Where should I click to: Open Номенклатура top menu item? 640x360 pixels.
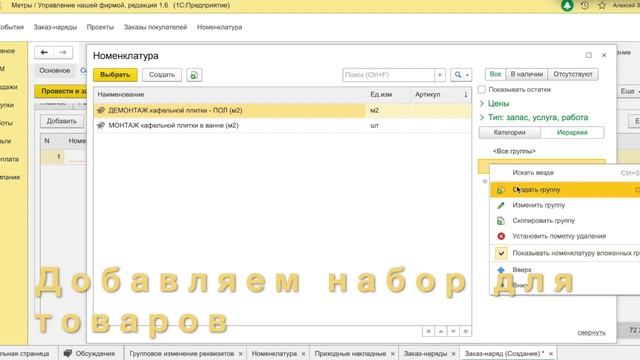[220, 27]
